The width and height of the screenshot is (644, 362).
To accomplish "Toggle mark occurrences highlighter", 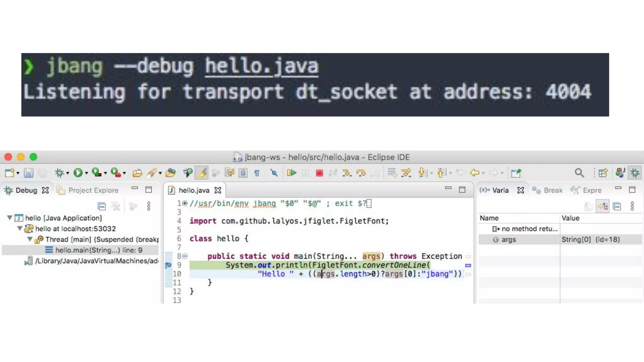I will click(x=202, y=173).
